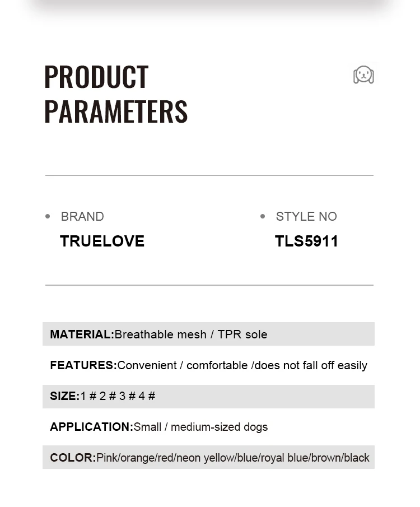The width and height of the screenshot is (420, 507).
Task: Click the divider line above BRAND
Action: pyautogui.click(x=209, y=175)
